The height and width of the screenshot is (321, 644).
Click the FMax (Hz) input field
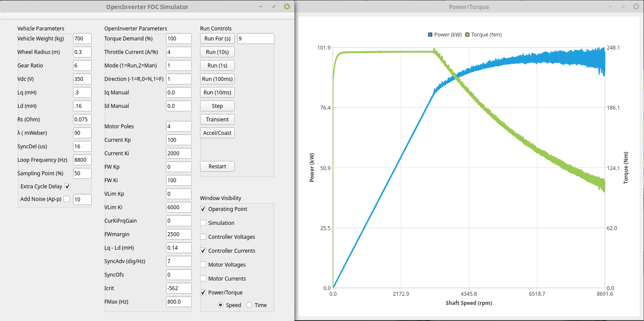[178, 301]
